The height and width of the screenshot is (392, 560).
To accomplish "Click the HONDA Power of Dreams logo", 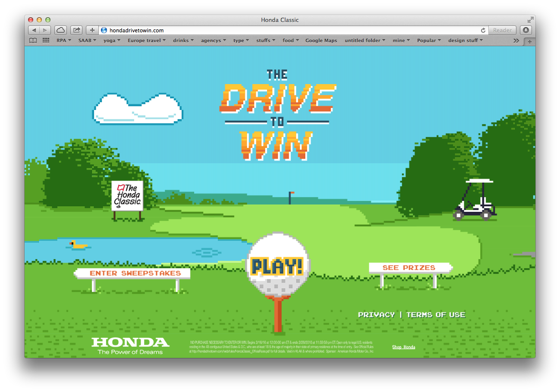I will pos(130,346).
